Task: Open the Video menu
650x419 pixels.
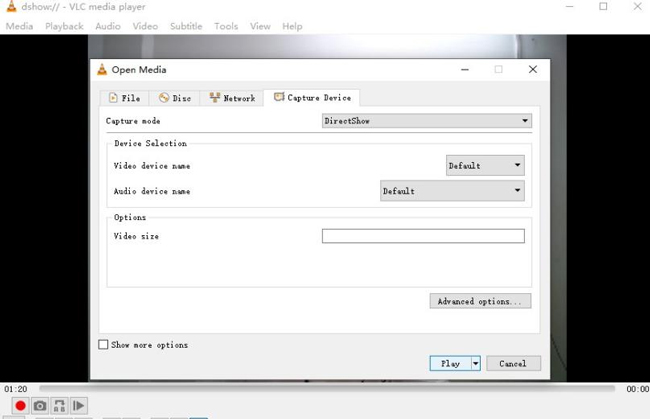Action: 145,26
